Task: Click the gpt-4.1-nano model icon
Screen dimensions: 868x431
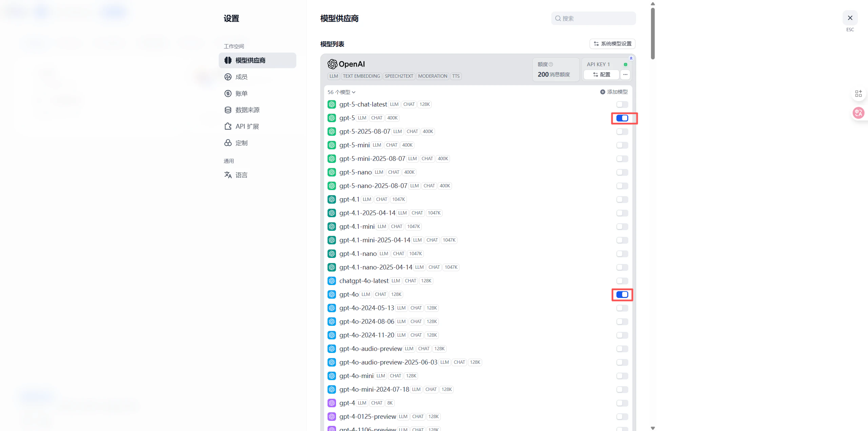Action: coord(332,254)
